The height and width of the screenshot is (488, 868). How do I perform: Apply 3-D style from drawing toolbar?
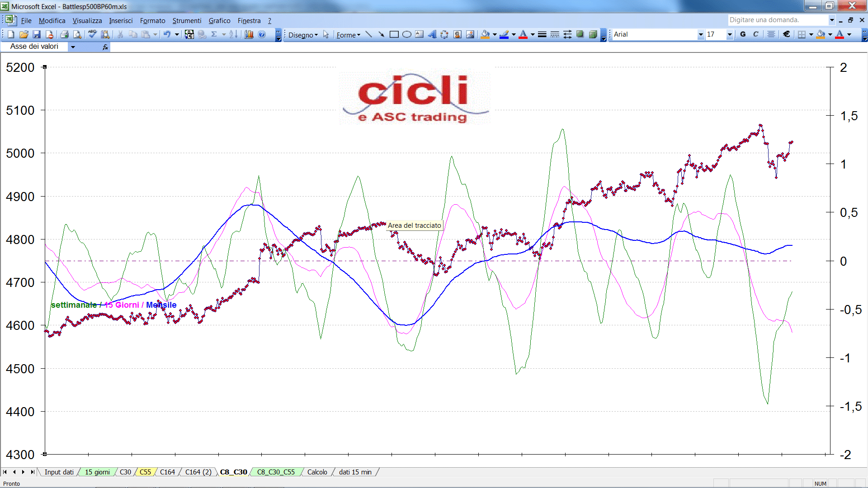click(593, 34)
